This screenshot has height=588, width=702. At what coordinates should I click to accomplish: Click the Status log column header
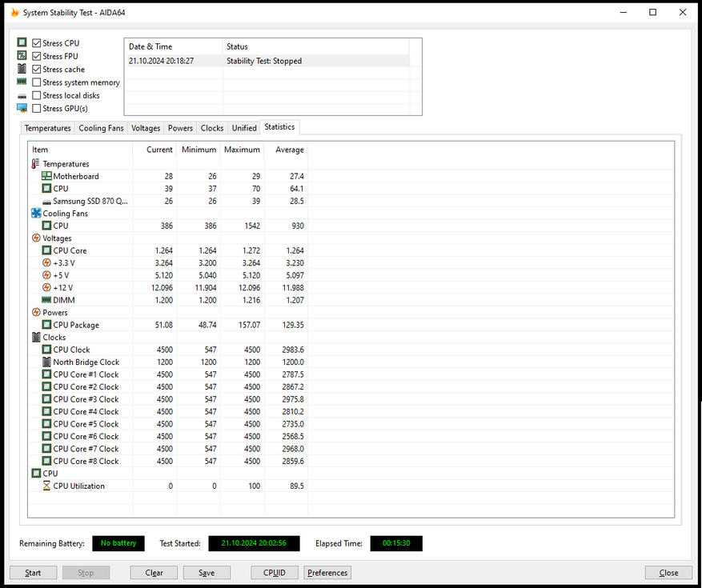point(316,46)
